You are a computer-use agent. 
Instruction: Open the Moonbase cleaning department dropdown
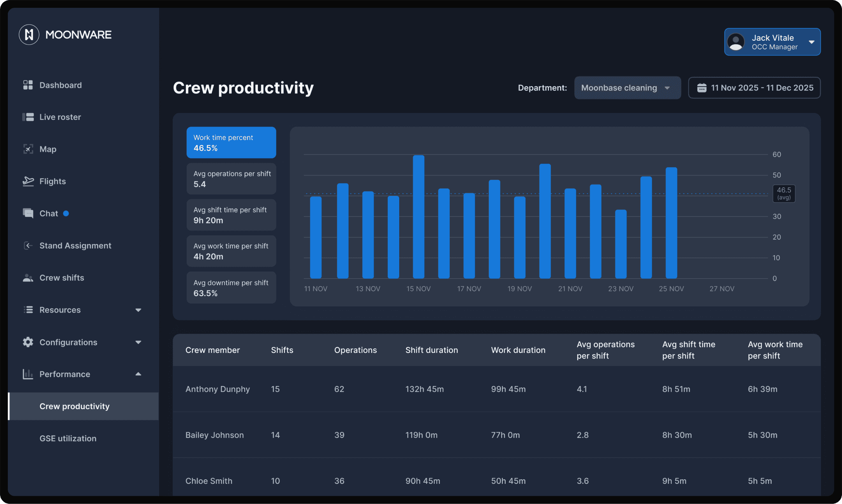coord(627,88)
